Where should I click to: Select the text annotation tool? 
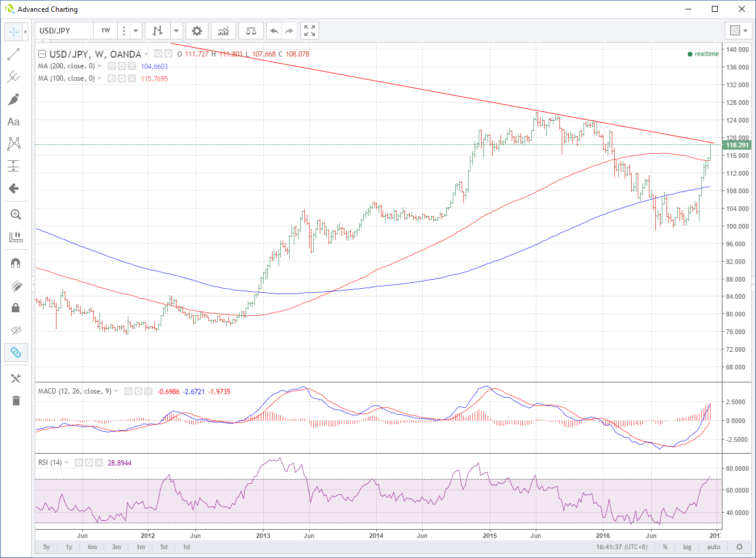tap(14, 121)
